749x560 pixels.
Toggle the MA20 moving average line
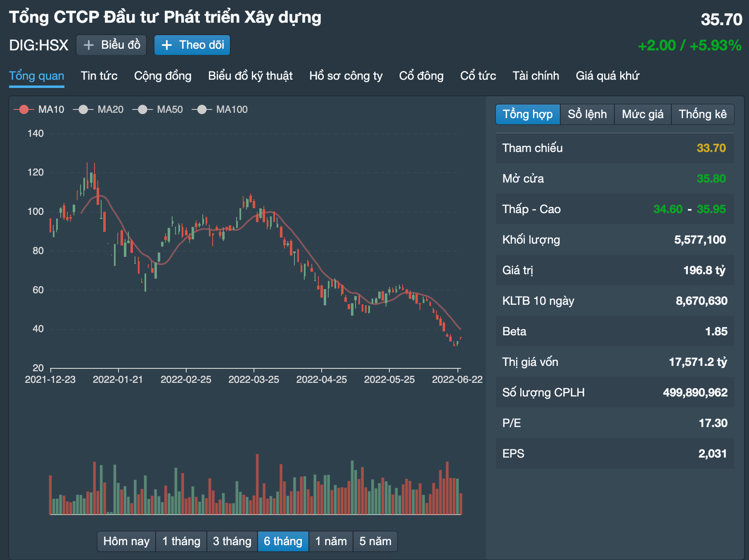(98, 109)
